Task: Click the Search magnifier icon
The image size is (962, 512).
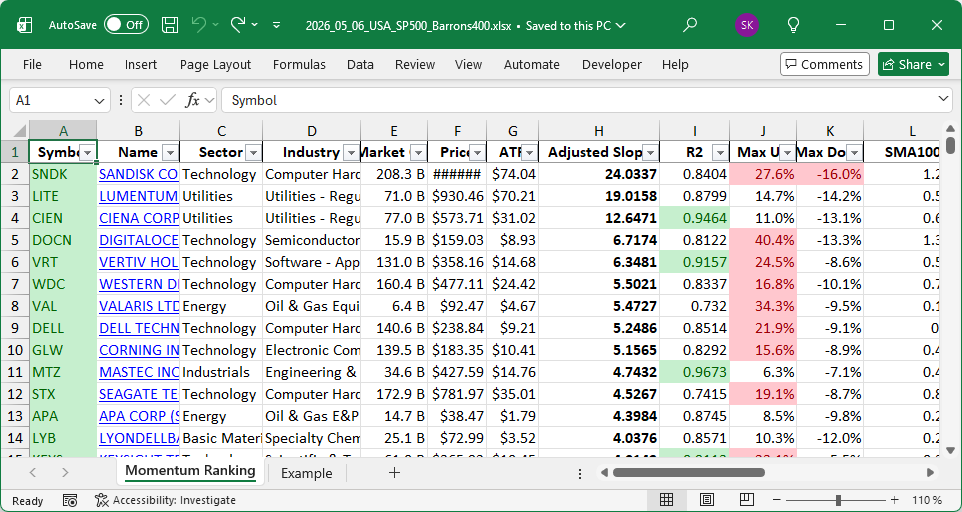Action: [690, 25]
